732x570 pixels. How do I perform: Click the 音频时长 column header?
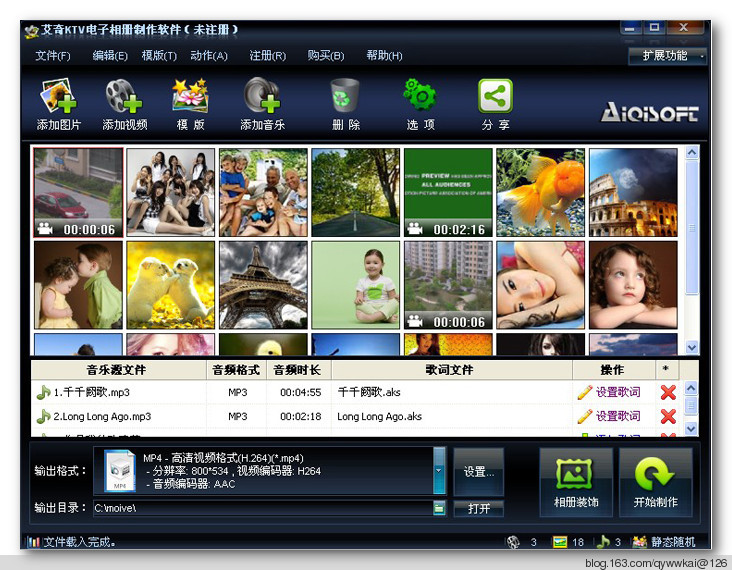299,370
